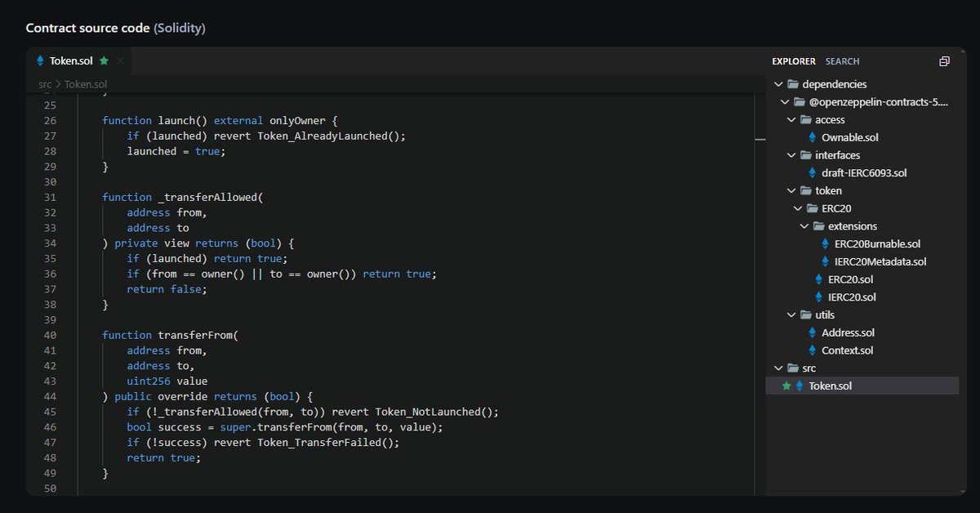980x513 pixels.
Task: Open the Ownable.sol file name
Action: 850,137
